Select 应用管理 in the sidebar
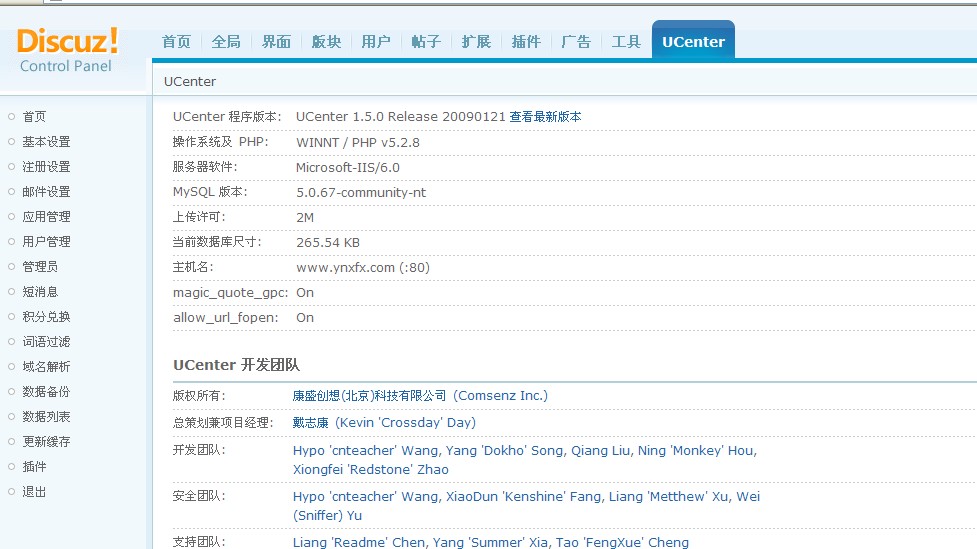Image resolution: width=977 pixels, height=549 pixels. click(46, 216)
